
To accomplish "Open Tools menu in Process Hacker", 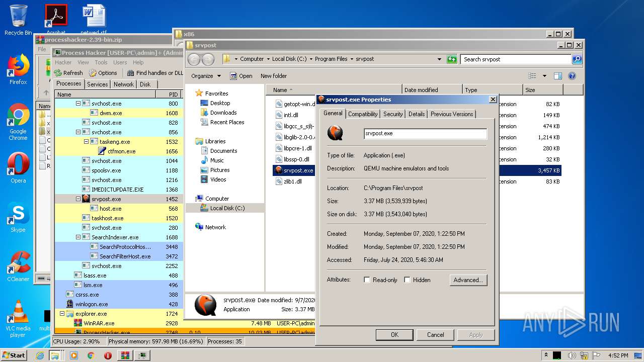I will [101, 62].
